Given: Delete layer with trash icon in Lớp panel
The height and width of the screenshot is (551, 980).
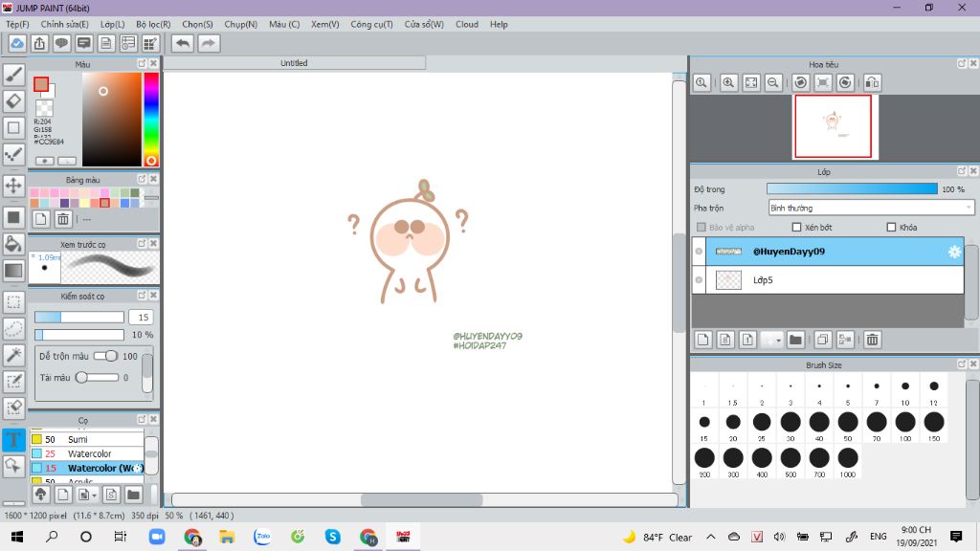Looking at the screenshot, I should (873, 340).
